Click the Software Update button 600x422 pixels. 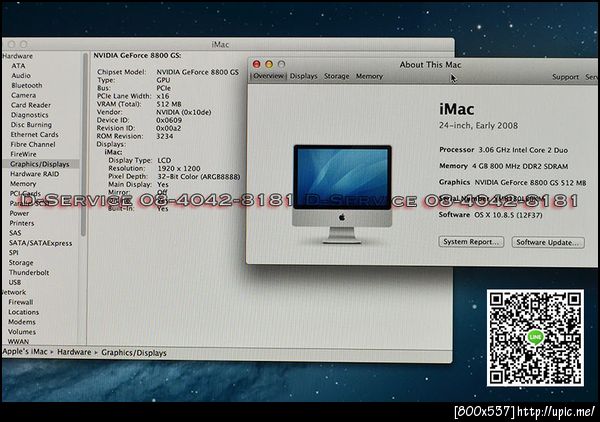548,243
